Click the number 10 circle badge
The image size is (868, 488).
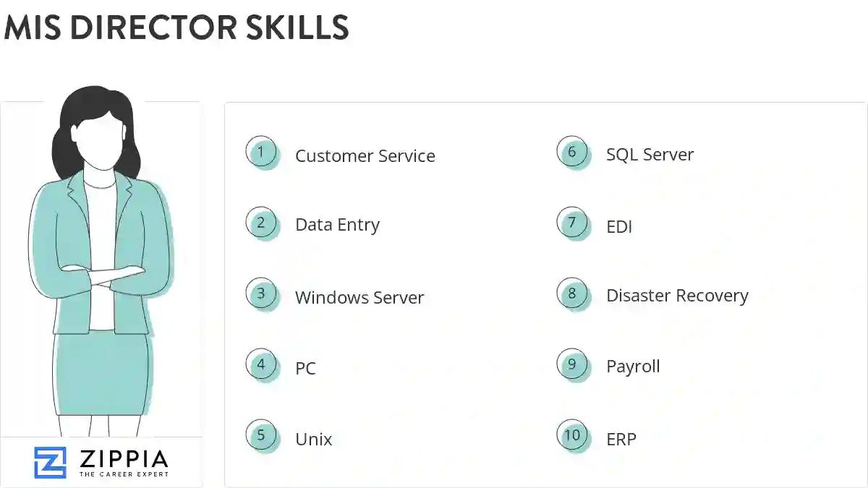[573, 436]
